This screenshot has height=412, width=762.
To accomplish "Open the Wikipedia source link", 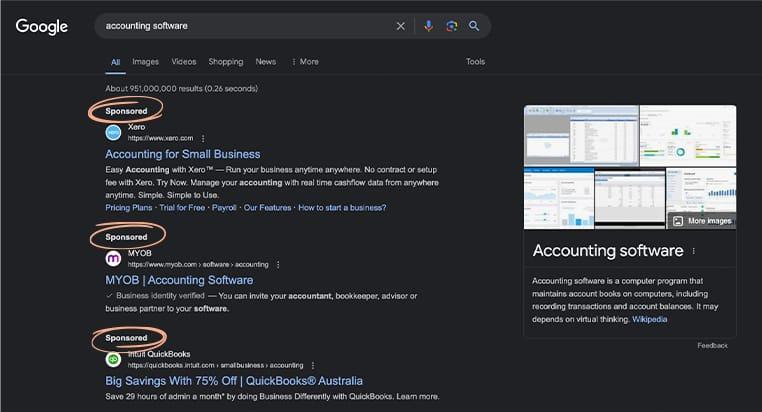I will coord(649,319).
